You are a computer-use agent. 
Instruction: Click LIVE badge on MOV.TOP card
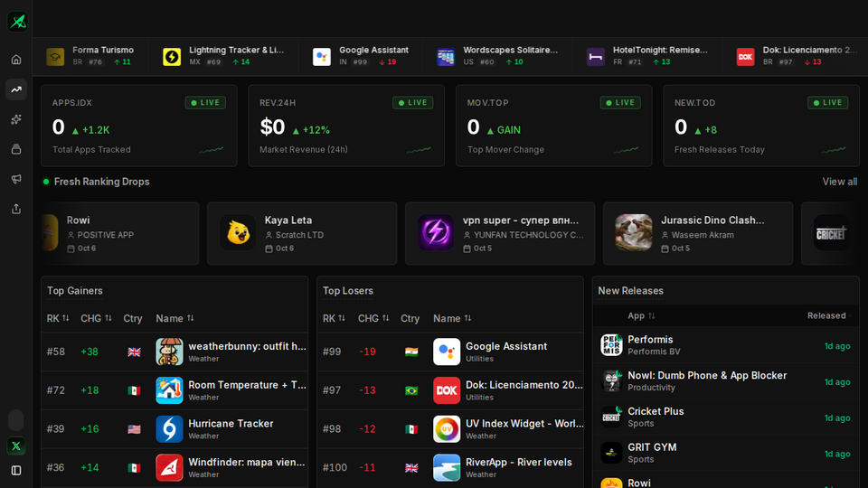coord(620,103)
